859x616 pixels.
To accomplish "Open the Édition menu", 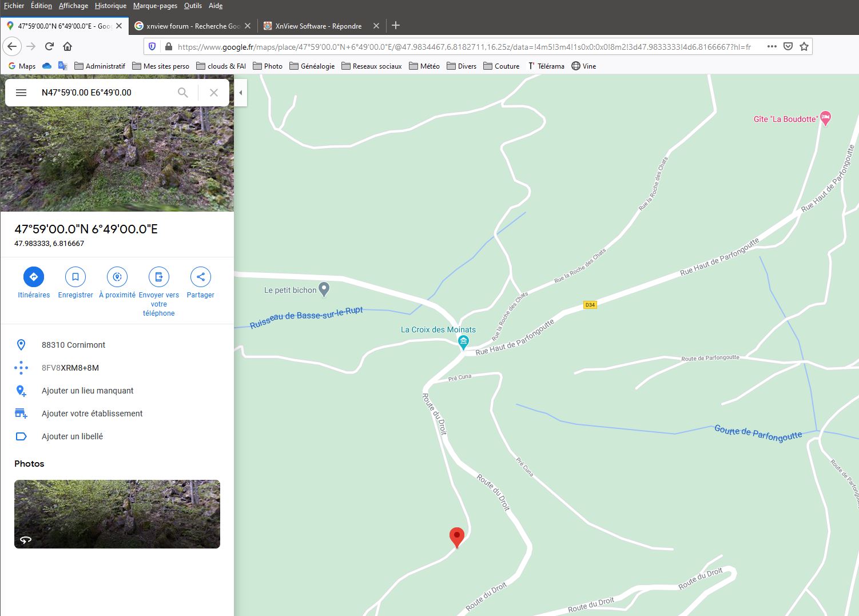I will pyautogui.click(x=41, y=6).
